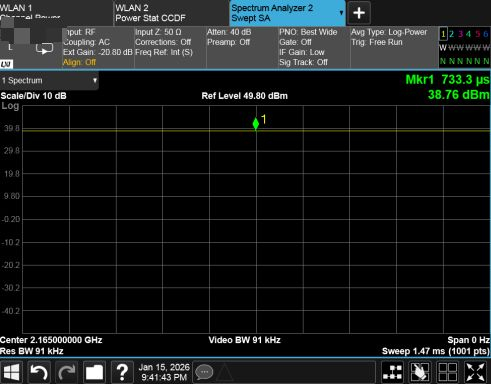Open the file folder icon
This screenshot has height=384, width=491.
[x=94, y=372]
